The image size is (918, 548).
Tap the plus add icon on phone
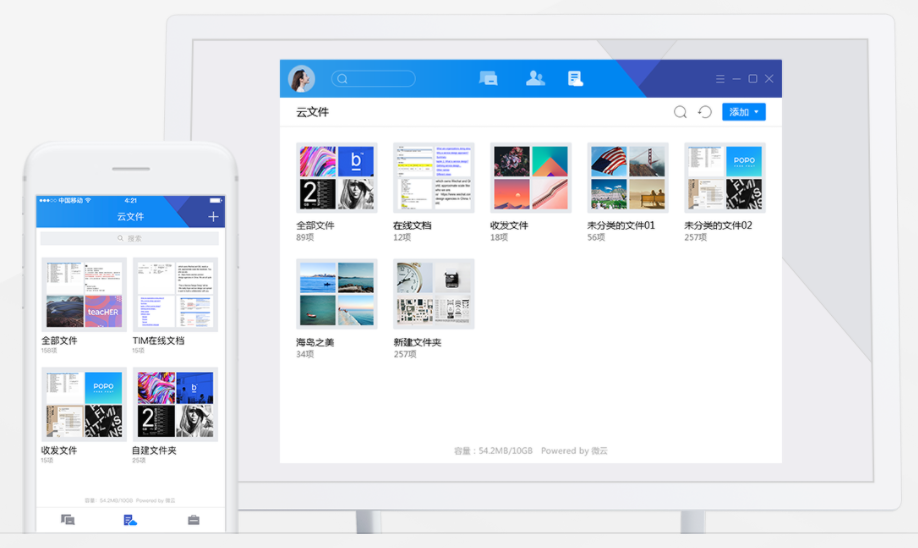point(213,217)
